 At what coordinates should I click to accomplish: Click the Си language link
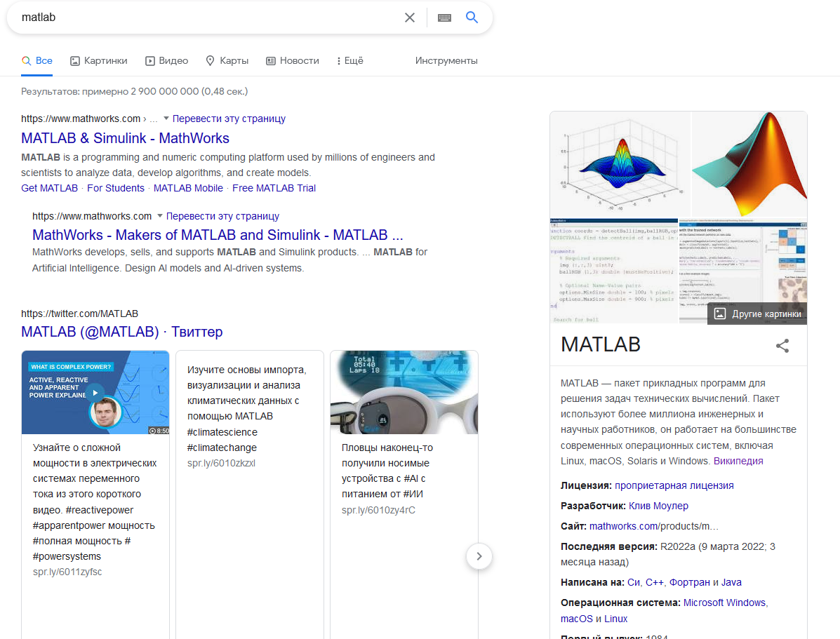point(634,583)
